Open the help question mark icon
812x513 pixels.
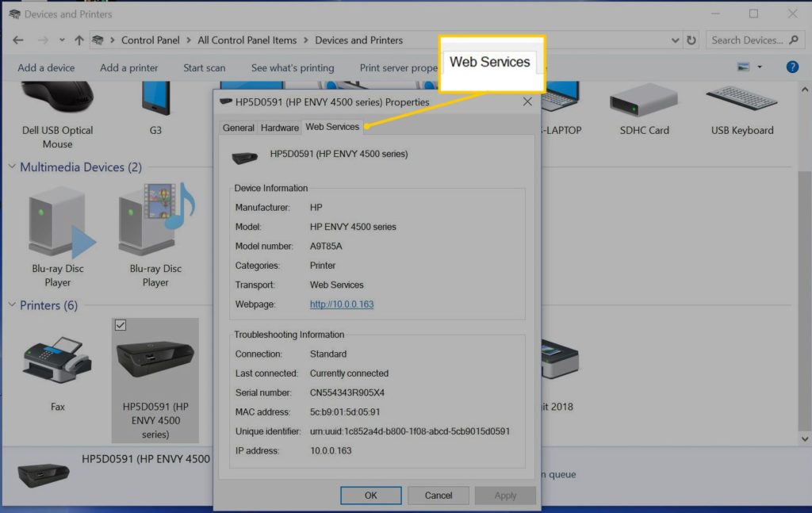791,67
